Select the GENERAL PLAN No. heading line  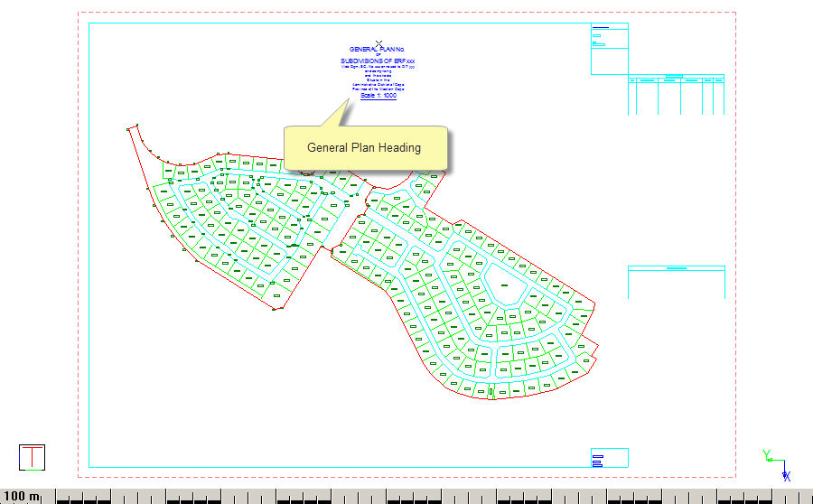click(x=378, y=49)
